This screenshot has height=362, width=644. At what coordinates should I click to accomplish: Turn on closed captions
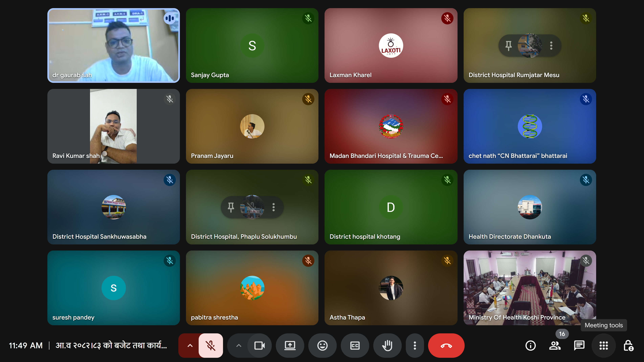pos(355,345)
